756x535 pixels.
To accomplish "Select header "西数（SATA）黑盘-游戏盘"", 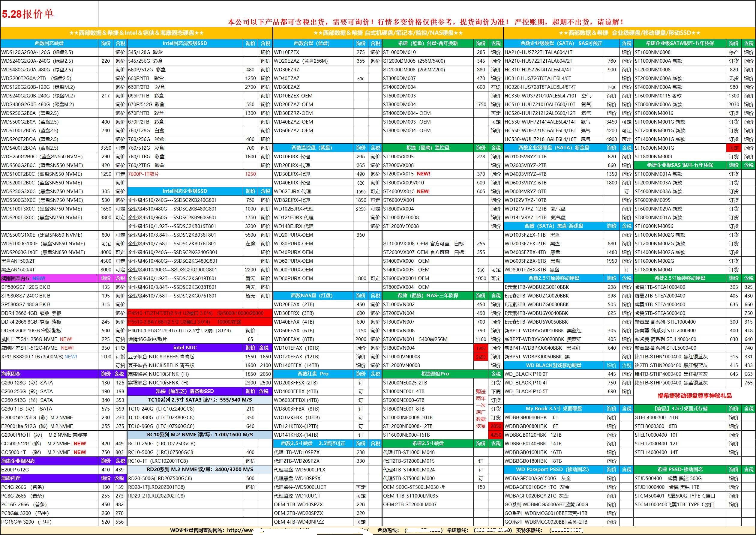I will [554, 226].
